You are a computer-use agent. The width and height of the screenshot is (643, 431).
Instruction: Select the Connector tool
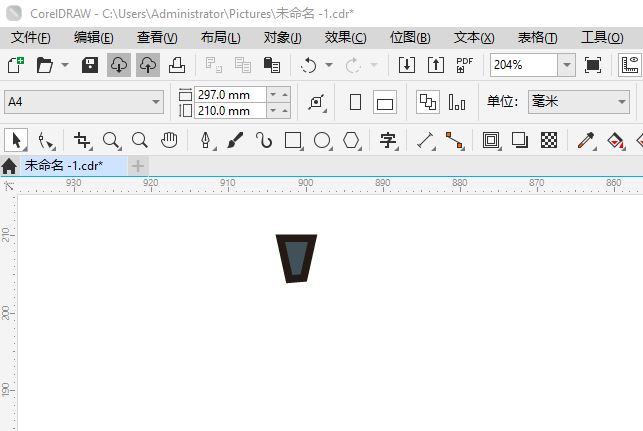(x=454, y=140)
